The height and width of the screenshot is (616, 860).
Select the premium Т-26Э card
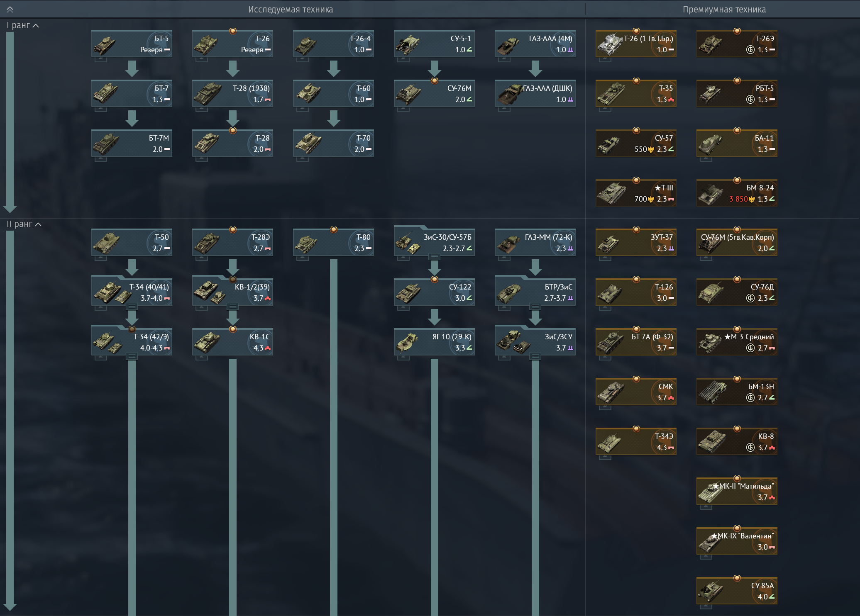tap(737, 44)
